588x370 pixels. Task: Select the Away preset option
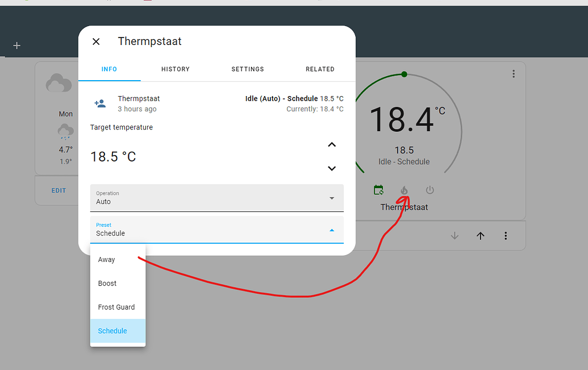point(106,259)
